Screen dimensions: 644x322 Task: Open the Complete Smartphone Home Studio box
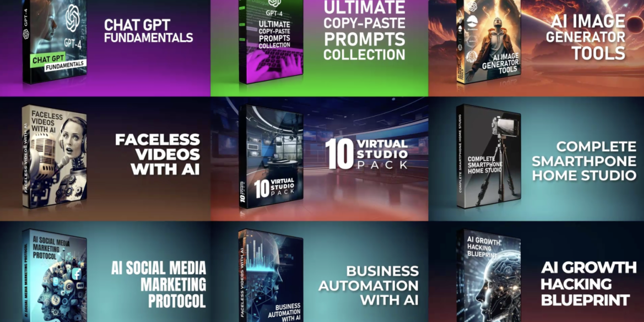click(x=488, y=156)
